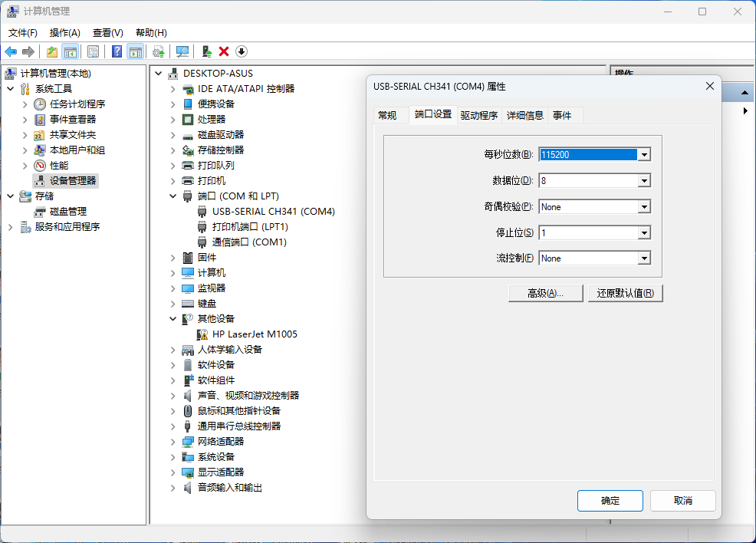Viewport: 756px width, 543px height.
Task: Select Local Users and Groups (本地用户和组)
Action: click(77, 150)
